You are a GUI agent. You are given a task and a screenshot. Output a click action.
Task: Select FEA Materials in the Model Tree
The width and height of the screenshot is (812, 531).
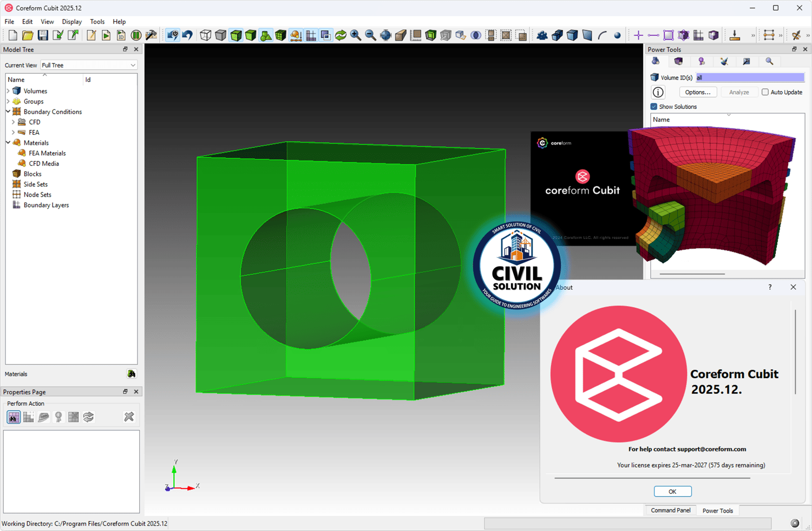(47, 153)
